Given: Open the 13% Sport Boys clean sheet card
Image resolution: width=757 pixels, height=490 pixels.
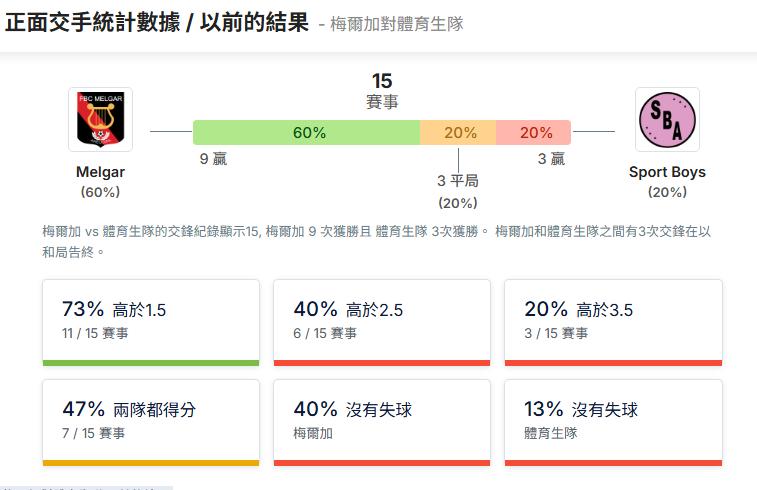Looking at the screenshot, I should (614, 422).
